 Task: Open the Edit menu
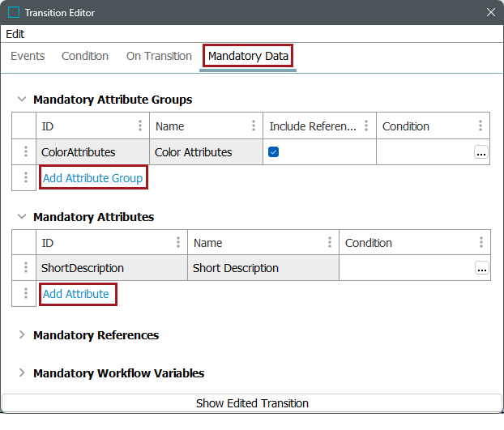15,34
